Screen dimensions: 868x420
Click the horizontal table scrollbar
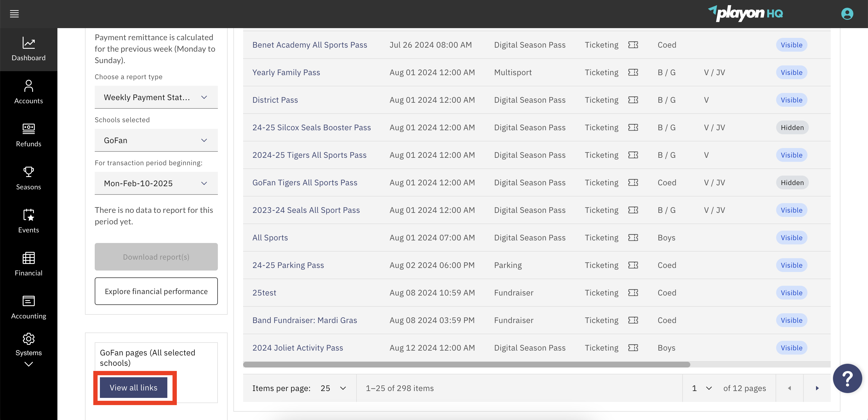point(466,364)
